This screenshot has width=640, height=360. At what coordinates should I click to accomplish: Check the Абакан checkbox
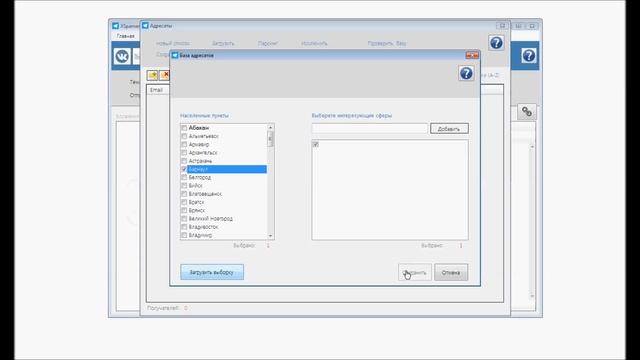[184, 128]
